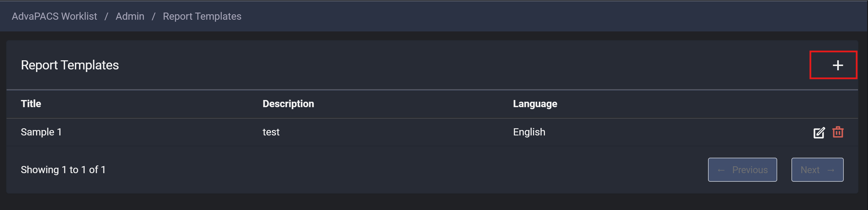Sort by the Title column header

[31, 103]
